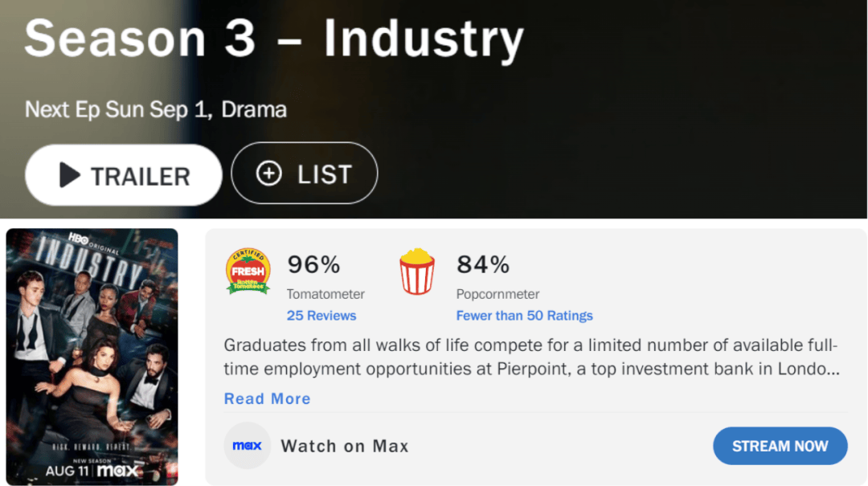Click the truncated synopsis paragraph

point(531,357)
